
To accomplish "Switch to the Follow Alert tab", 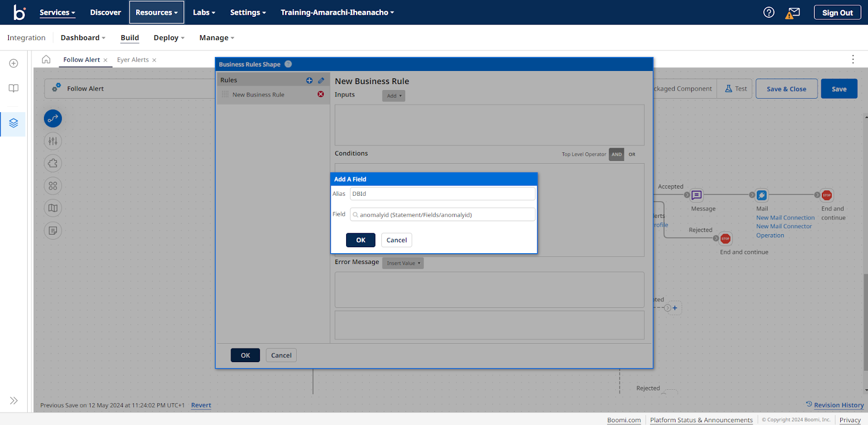I will click(81, 60).
